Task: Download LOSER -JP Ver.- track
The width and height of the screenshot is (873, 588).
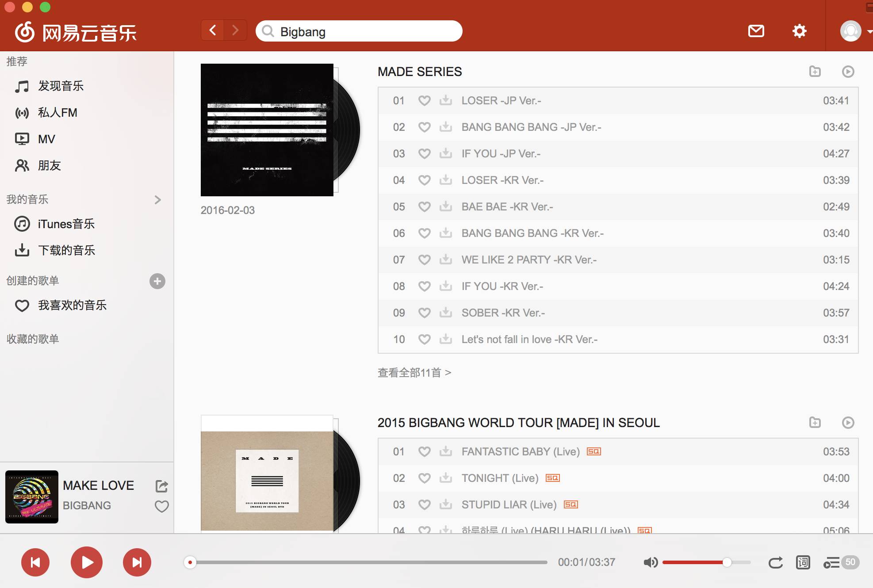Action: [445, 100]
